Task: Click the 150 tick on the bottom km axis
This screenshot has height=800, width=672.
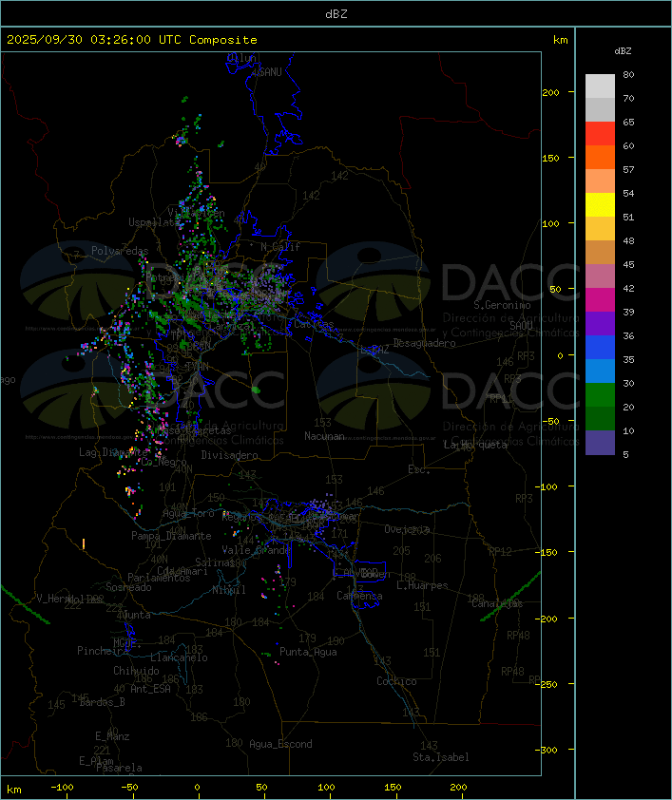Action: [393, 788]
